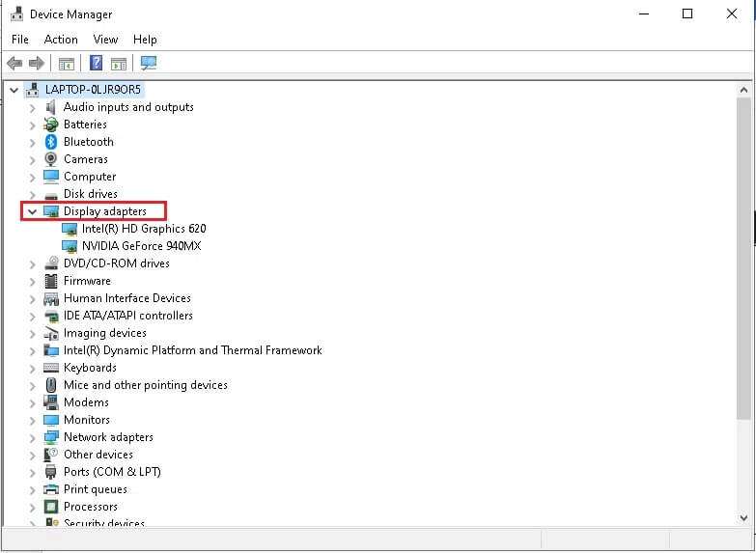Click the Forward arrow toolbar icon

pos(37,63)
